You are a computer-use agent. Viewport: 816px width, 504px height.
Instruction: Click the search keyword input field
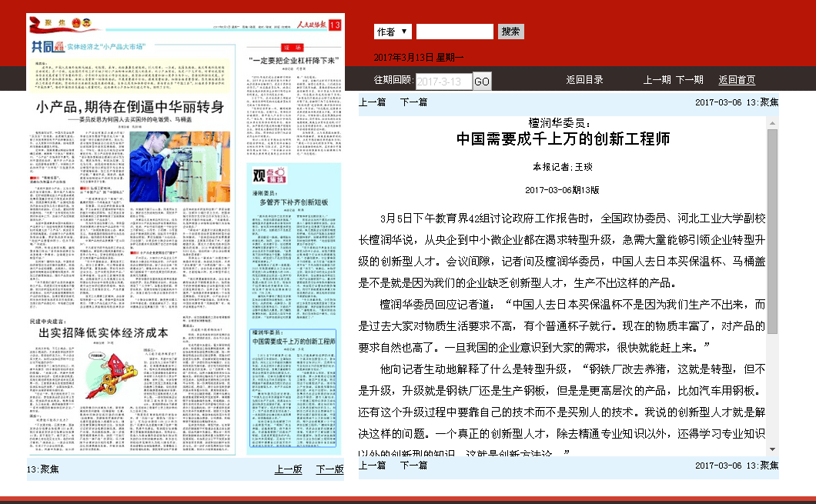[454, 32]
